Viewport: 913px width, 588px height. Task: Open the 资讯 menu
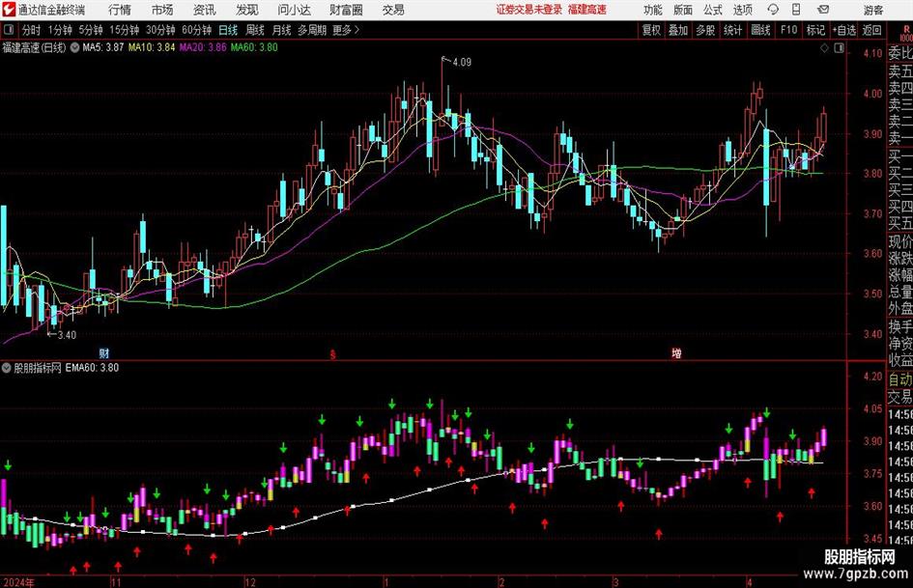pos(205,10)
